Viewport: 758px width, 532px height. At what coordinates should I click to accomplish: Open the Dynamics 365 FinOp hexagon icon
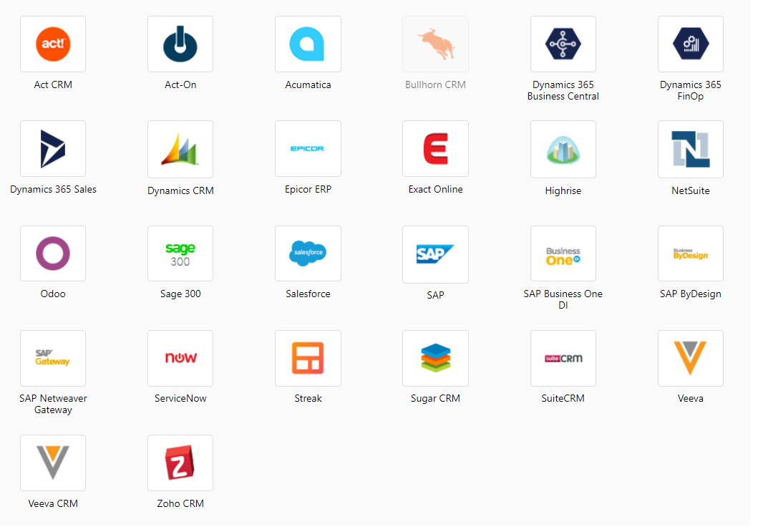click(691, 44)
